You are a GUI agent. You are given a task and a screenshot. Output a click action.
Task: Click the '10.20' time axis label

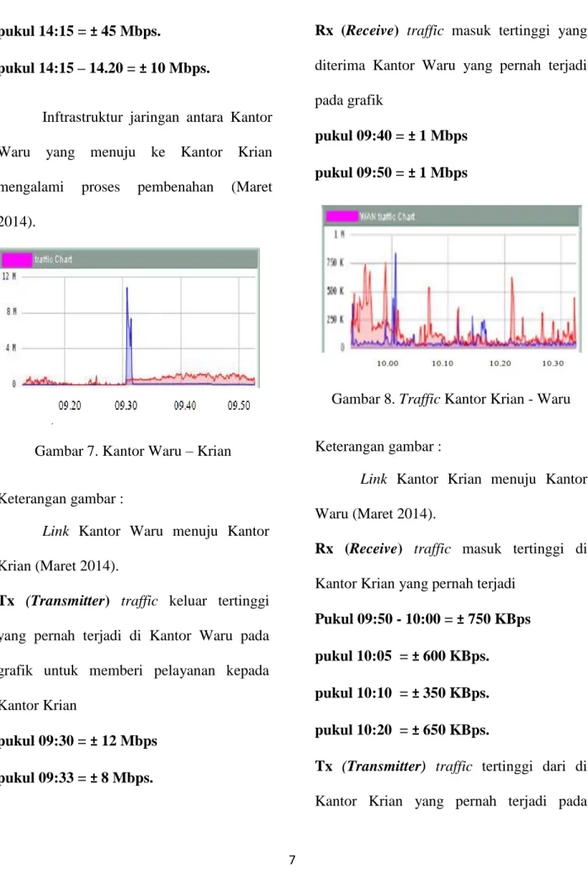coord(500,363)
